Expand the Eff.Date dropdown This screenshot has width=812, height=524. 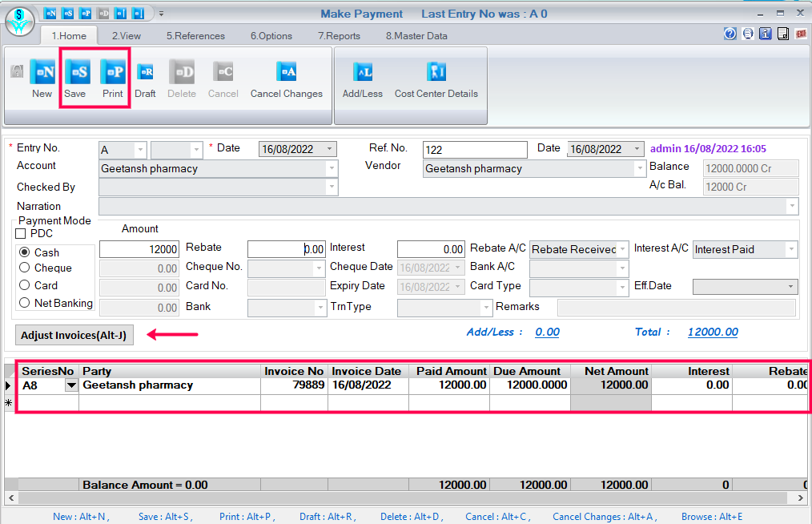790,287
